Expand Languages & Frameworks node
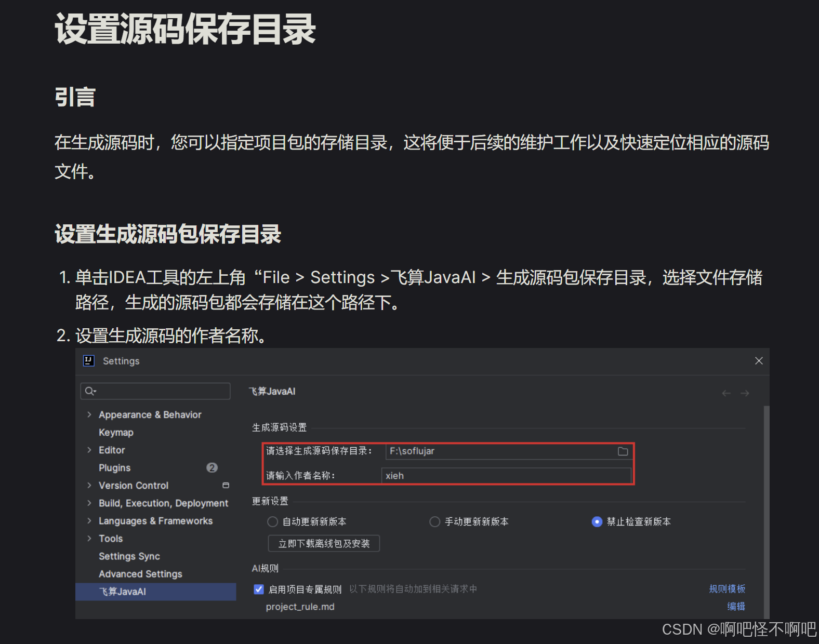This screenshot has width=819, height=644. 89,520
